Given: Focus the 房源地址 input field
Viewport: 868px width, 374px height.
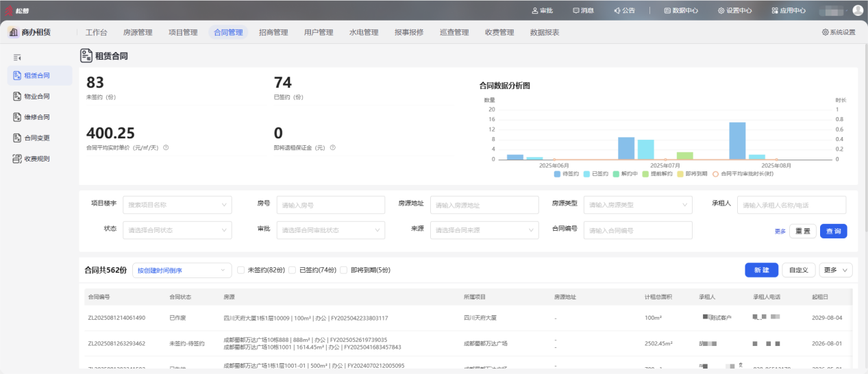Looking at the screenshot, I should (x=484, y=204).
